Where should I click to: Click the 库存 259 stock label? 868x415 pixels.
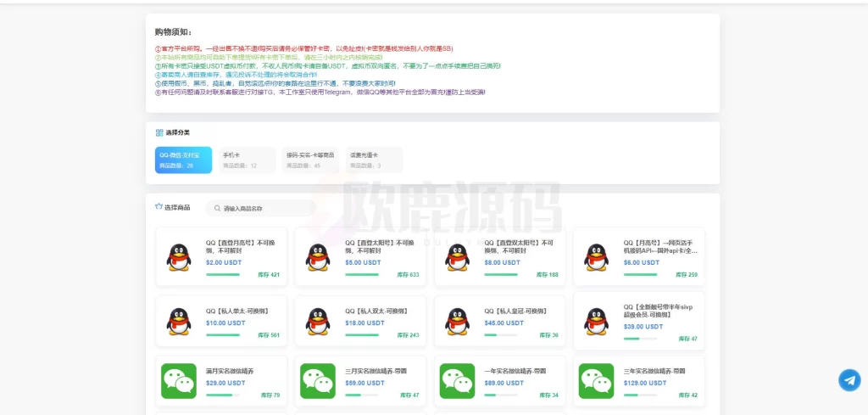[687, 275]
